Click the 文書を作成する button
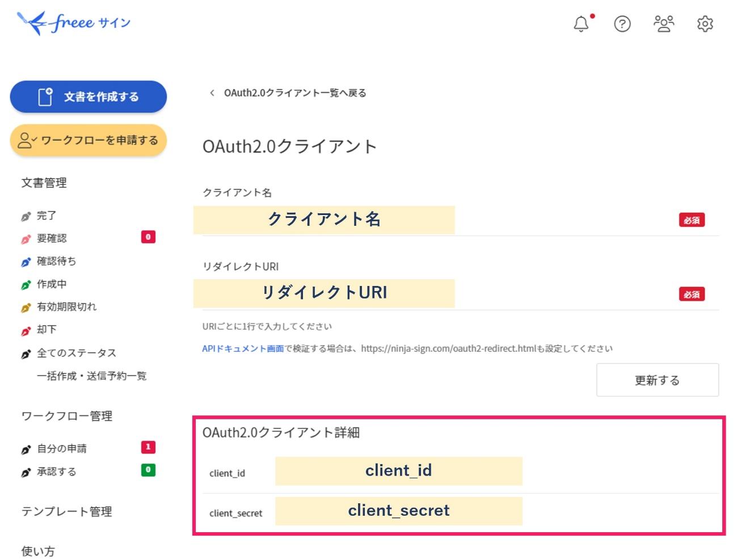 [88, 96]
